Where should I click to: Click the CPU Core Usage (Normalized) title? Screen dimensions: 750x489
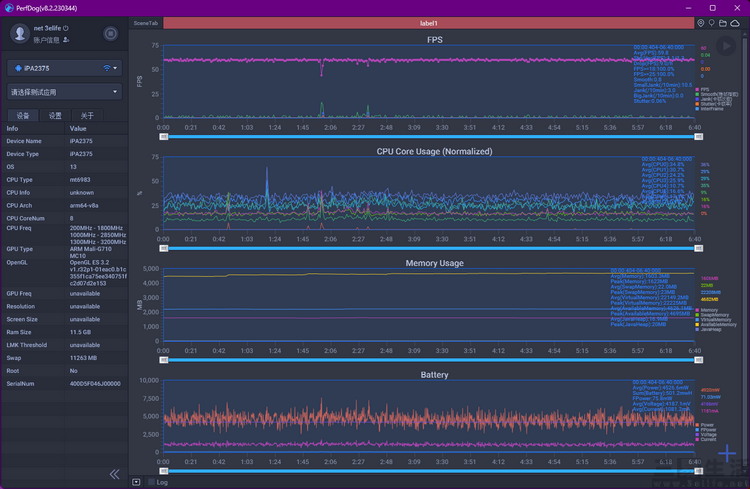[434, 151]
